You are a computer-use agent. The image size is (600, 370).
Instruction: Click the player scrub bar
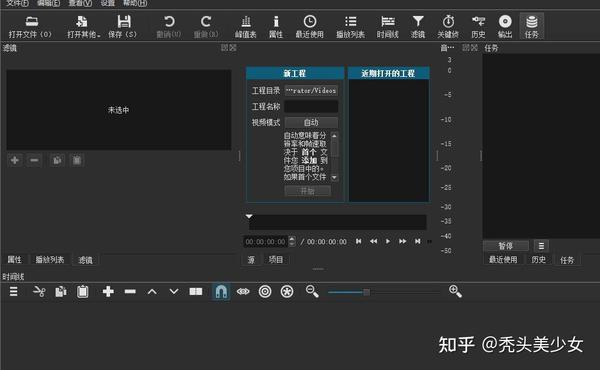tap(338, 222)
